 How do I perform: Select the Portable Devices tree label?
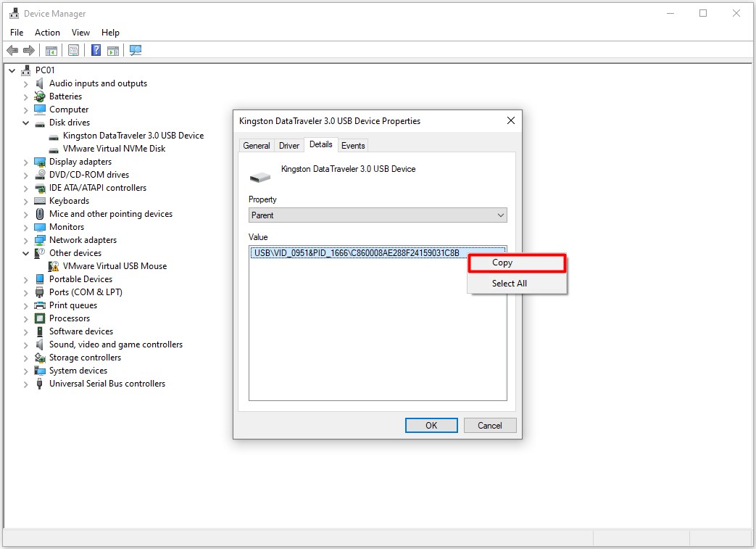tap(80, 278)
